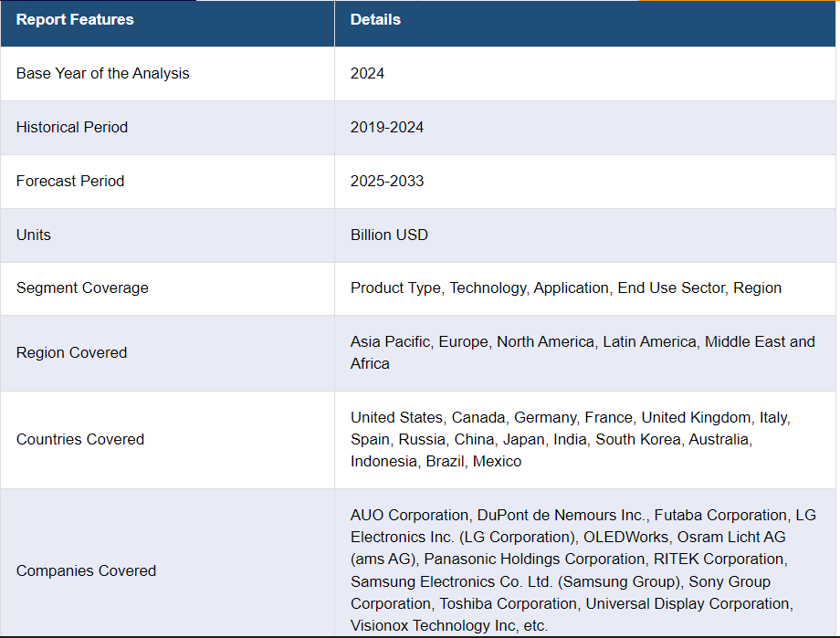Screen dimensions: 840x638
Task: Click the "2025-2033" forecast period value
Action: click(387, 181)
